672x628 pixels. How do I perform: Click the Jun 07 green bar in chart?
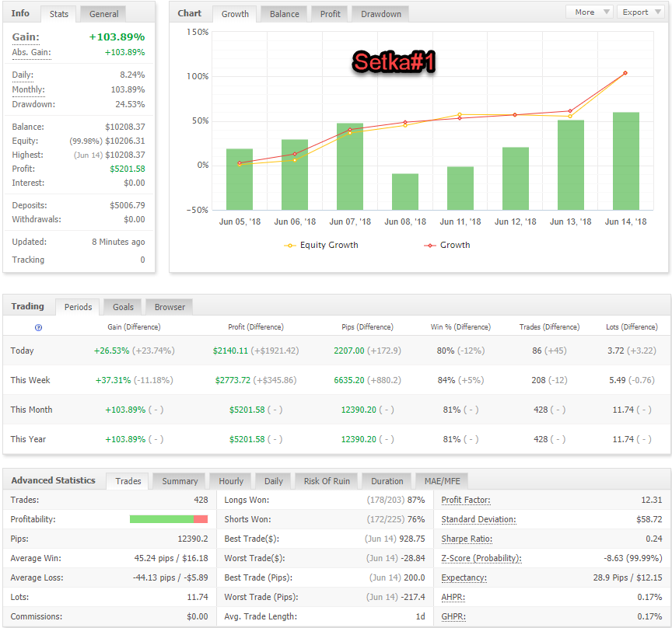point(350,166)
